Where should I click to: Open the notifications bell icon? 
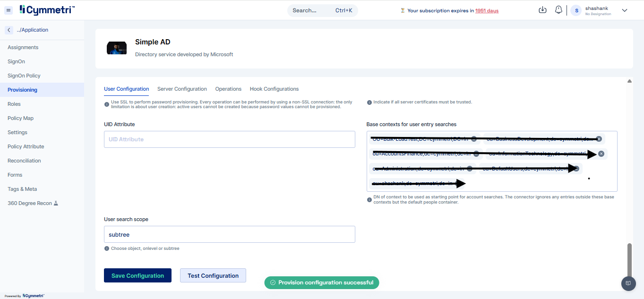click(558, 10)
